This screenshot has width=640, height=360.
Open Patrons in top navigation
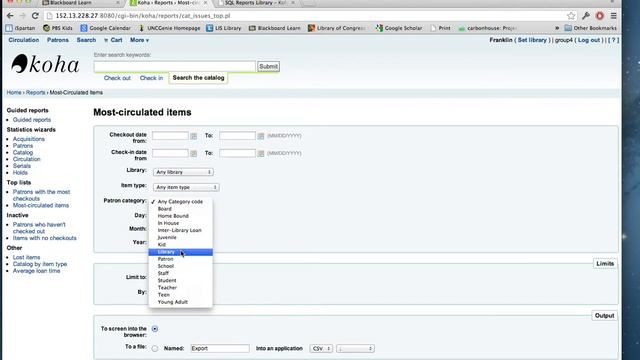coord(58,40)
